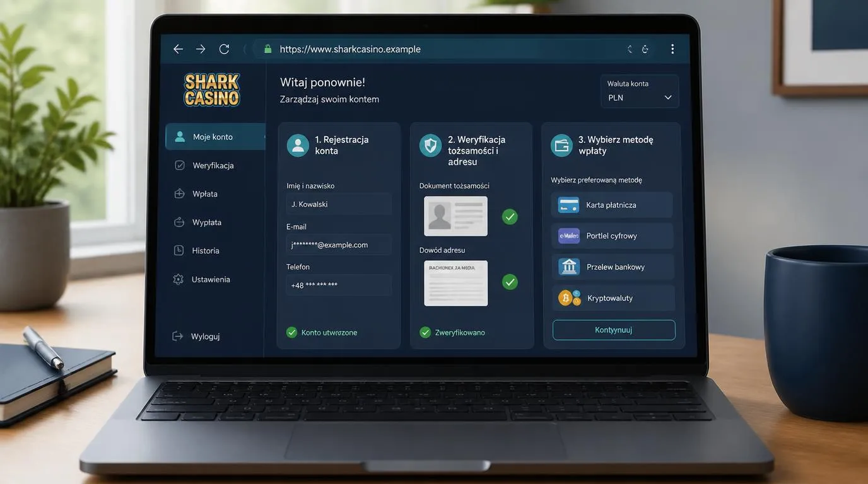Click the Kontynuuj button
Image resolution: width=868 pixels, height=484 pixels.
614,330
